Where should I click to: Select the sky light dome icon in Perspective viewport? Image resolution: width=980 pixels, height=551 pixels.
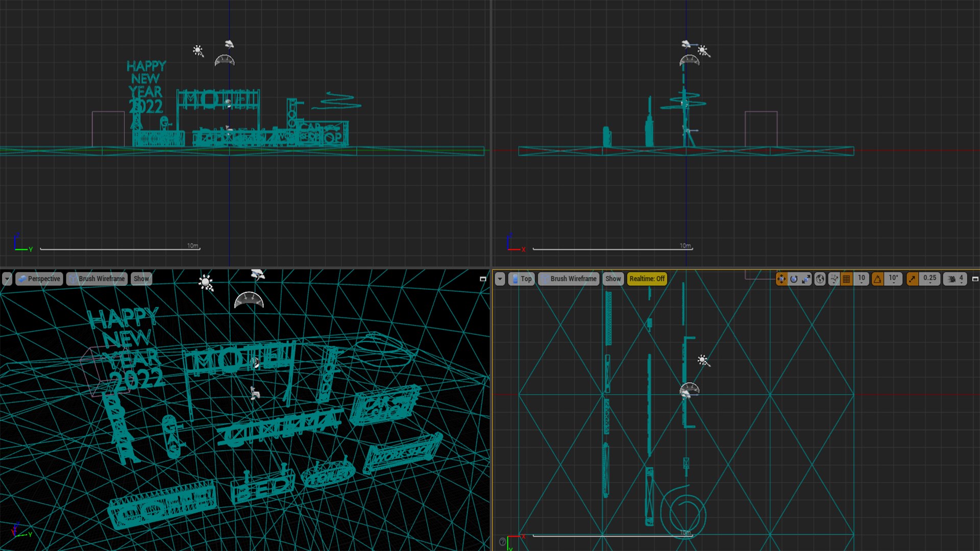249,300
